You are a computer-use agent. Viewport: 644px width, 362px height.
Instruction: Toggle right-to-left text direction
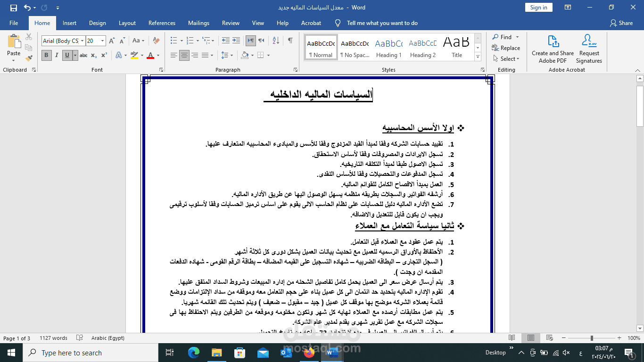(x=261, y=41)
